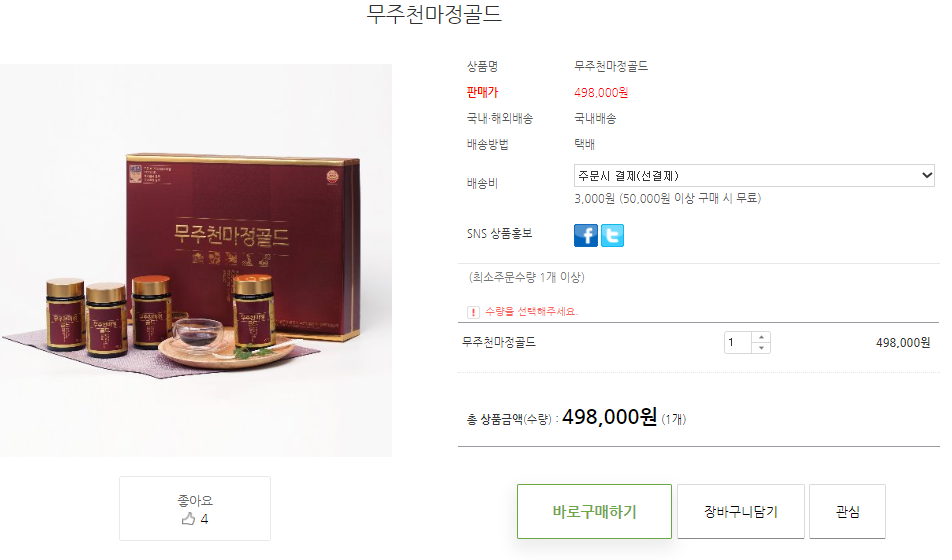952x560 pixels.
Task: Click the red exclamation warning icon
Action: (x=473, y=312)
